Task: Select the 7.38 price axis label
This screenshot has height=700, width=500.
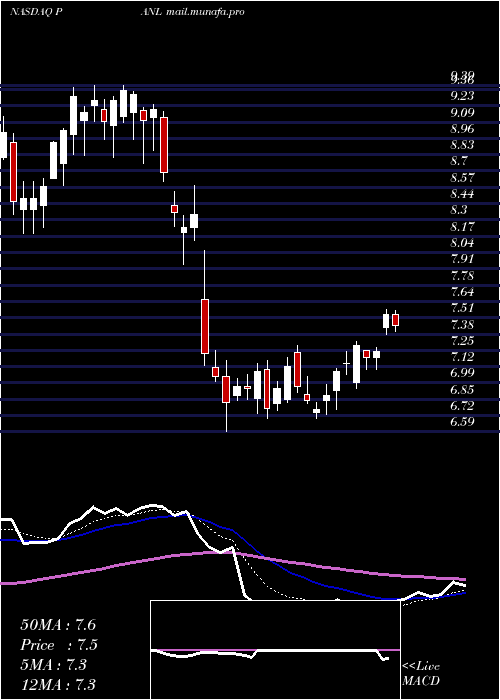Action: click(462, 325)
